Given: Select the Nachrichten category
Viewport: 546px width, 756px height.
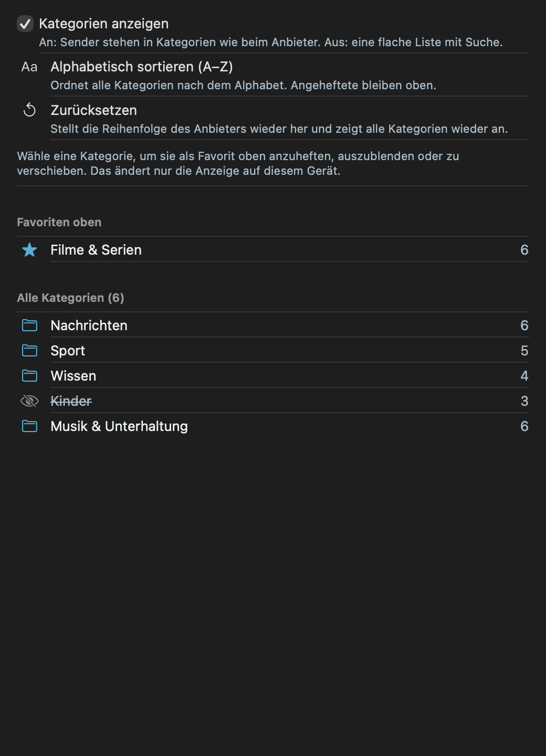Looking at the screenshot, I should click(273, 325).
